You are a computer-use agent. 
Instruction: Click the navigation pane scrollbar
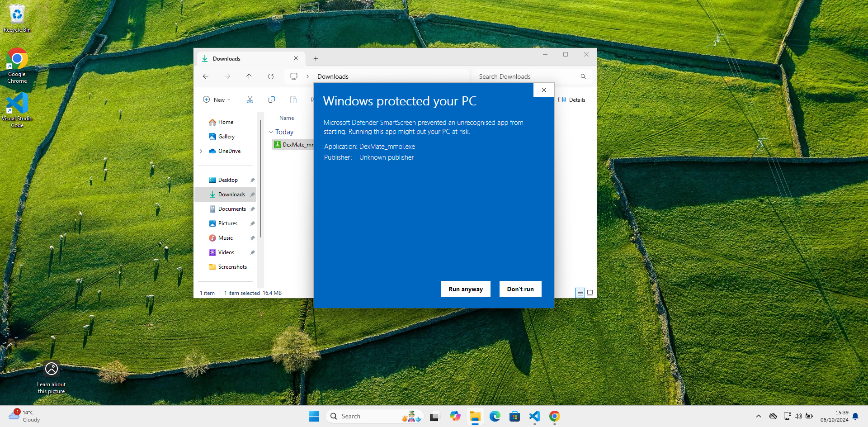click(x=261, y=178)
